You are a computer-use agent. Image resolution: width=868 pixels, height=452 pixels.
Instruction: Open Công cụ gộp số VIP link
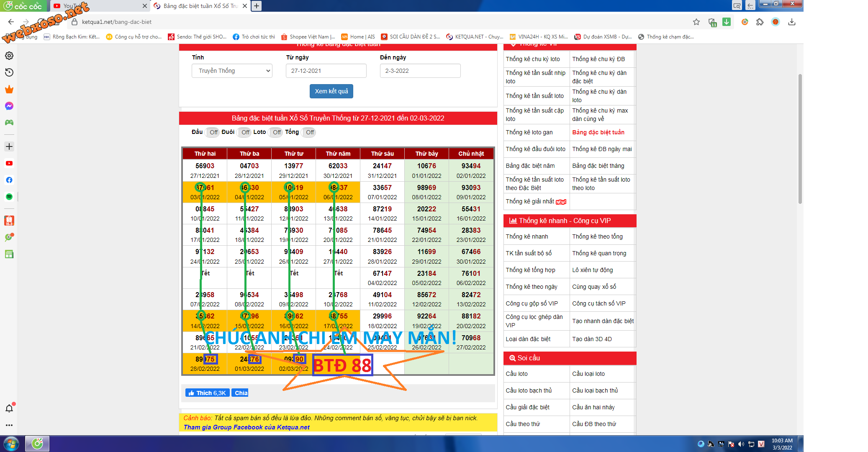(x=532, y=303)
